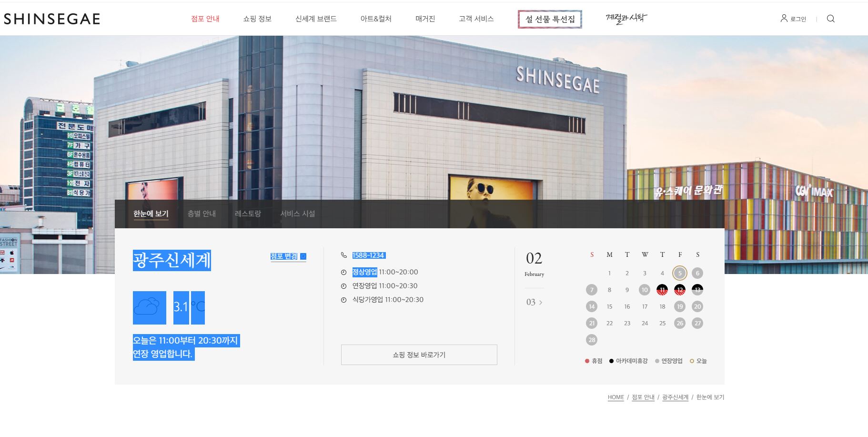Click the cloudy weather icon
868x437 pixels.
[150, 307]
